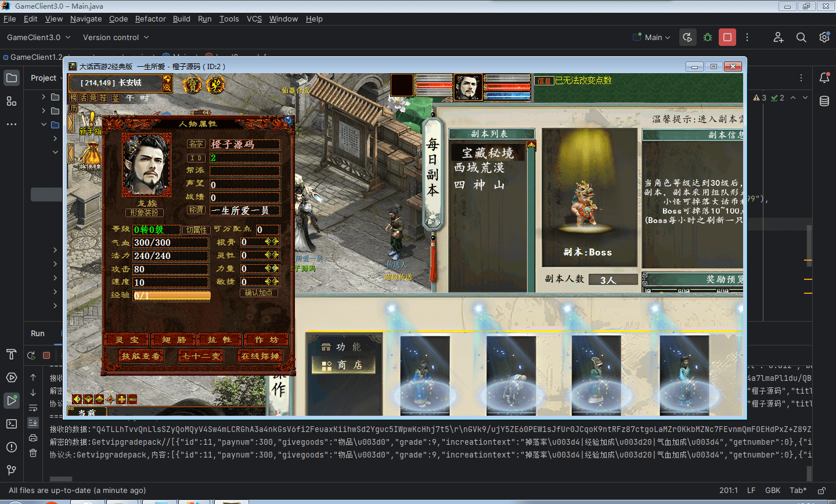This screenshot has width=836, height=504.
Task: Click the 七十二变 button
Action: [201, 356]
